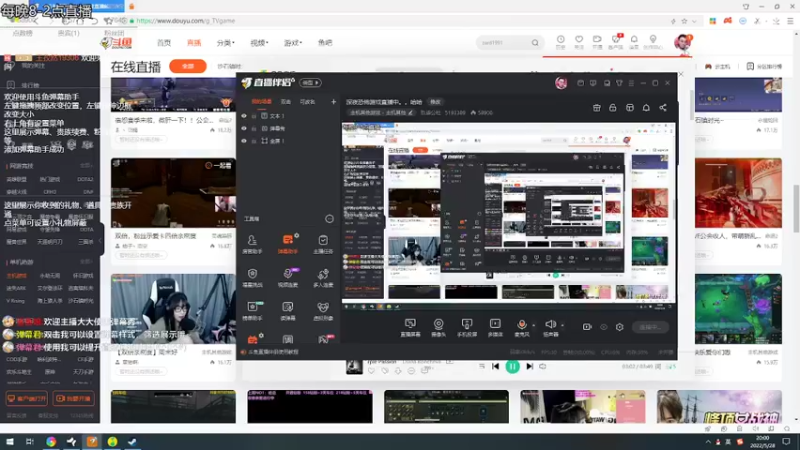
Task: Pause the music player
Action: coord(512,366)
